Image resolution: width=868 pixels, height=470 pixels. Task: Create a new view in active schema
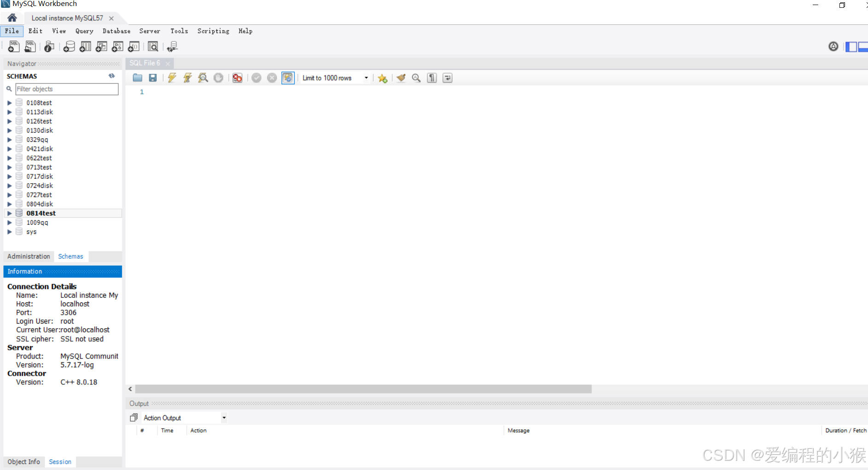coord(101,46)
